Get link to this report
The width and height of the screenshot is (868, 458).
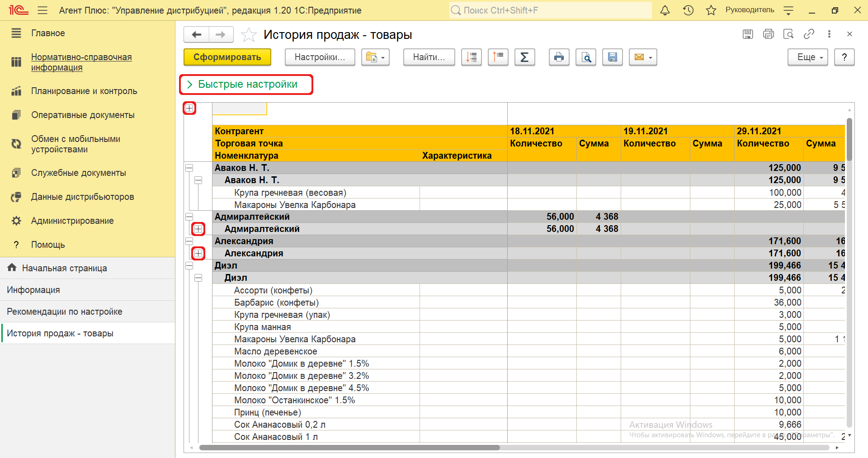pyautogui.click(x=809, y=34)
